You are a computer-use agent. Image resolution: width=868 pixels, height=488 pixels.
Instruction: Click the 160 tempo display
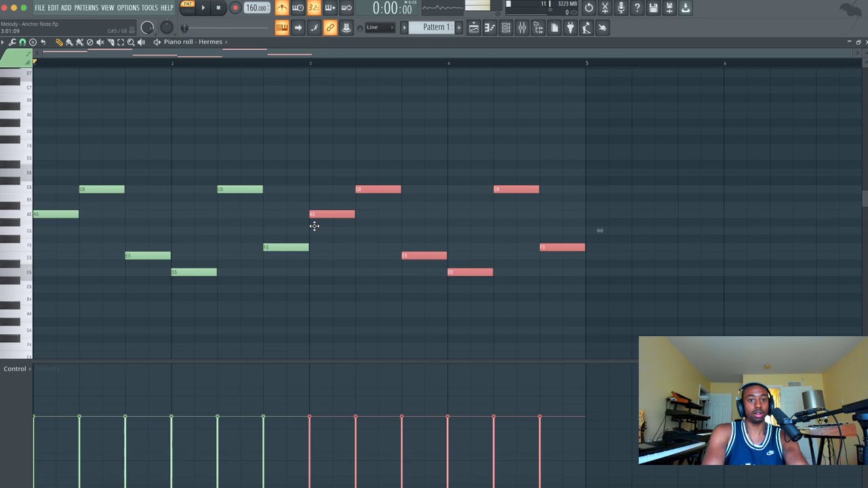[256, 8]
